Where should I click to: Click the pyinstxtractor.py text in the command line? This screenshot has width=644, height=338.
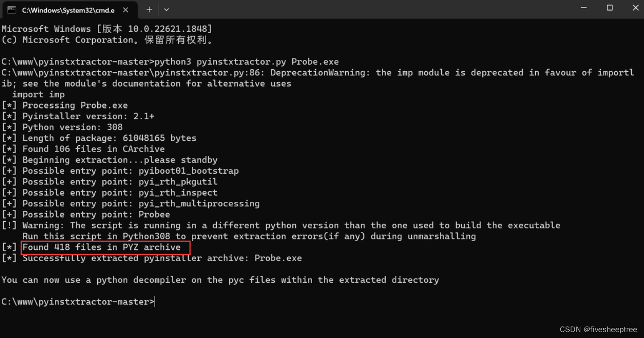coord(240,62)
